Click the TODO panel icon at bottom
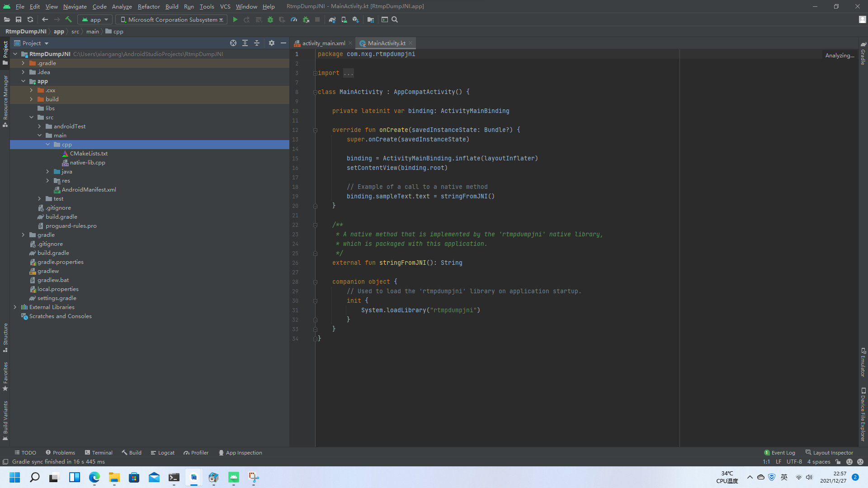This screenshot has width=868, height=488. click(24, 452)
